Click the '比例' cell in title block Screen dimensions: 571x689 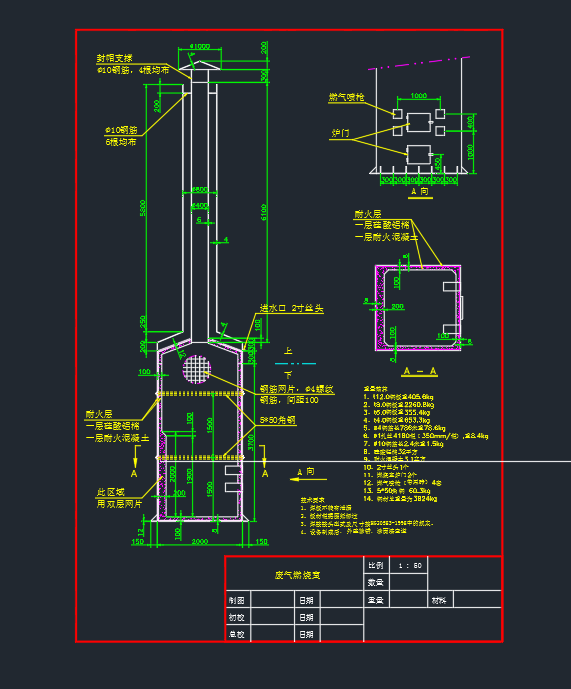click(x=376, y=566)
